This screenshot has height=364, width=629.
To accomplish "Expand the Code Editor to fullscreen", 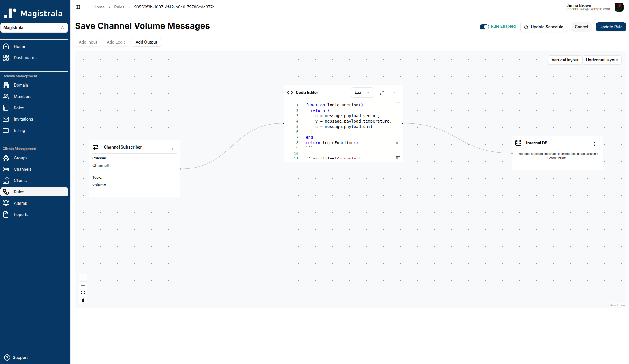I will click(x=381, y=92).
